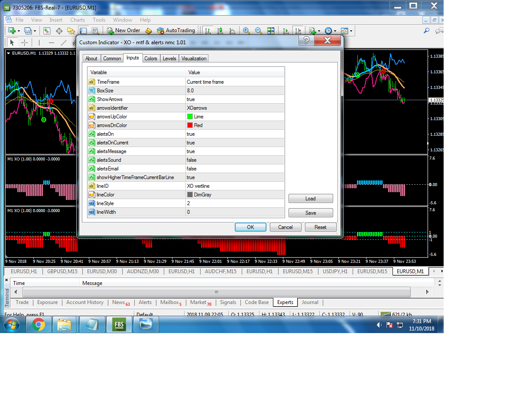
Task: Open the Insert menu
Action: (56, 20)
